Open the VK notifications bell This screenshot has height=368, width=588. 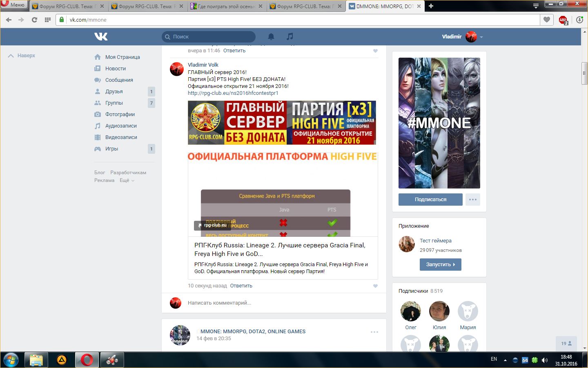tap(271, 36)
